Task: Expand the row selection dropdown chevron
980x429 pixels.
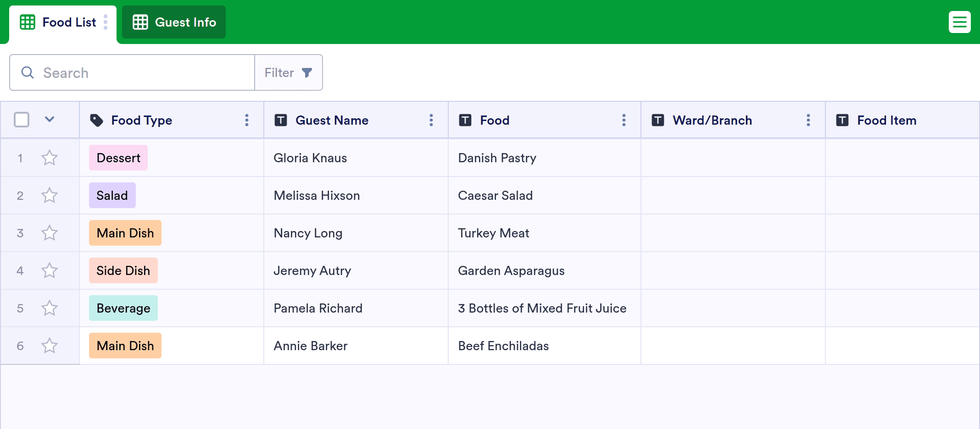Action: click(x=50, y=120)
